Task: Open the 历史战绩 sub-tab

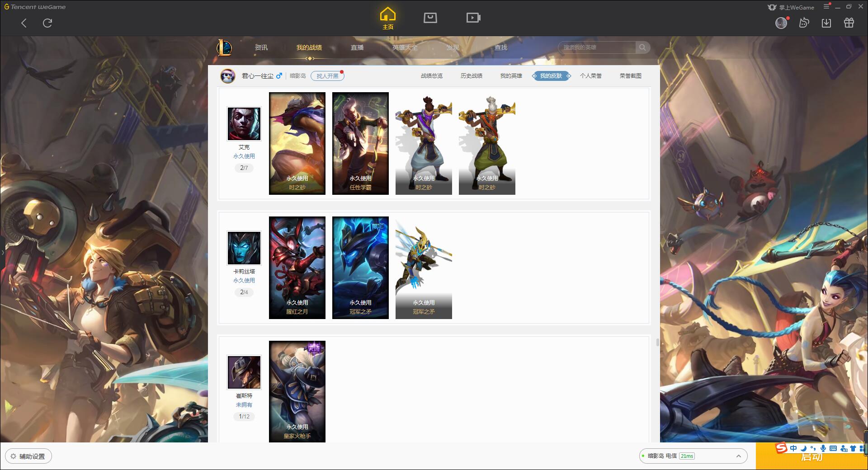Action: 472,76
